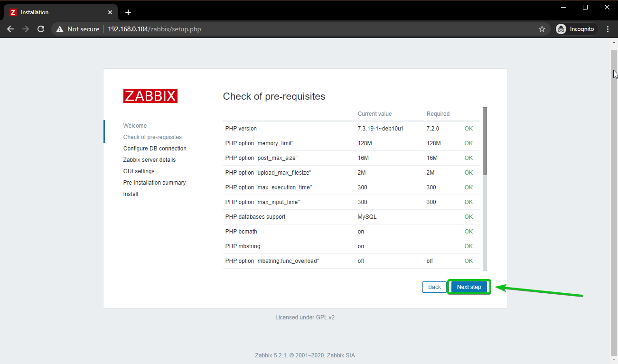618x364 pixels.
Task: Open the Zabbix SIA link
Action: (x=341, y=355)
